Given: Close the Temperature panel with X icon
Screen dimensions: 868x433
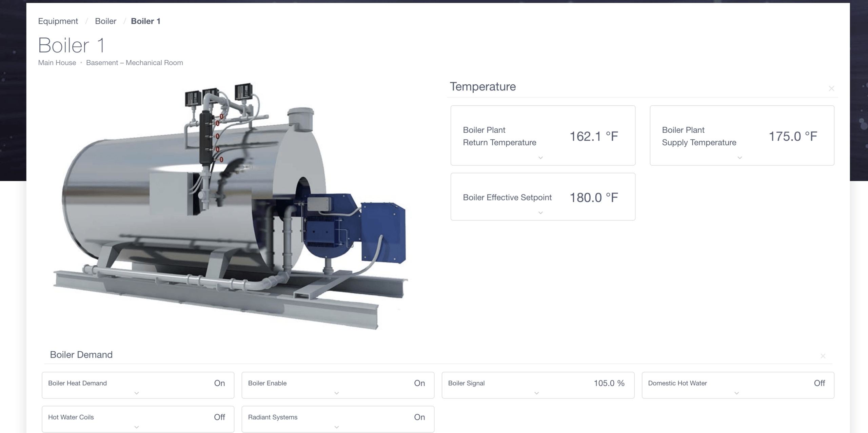Looking at the screenshot, I should (x=831, y=89).
